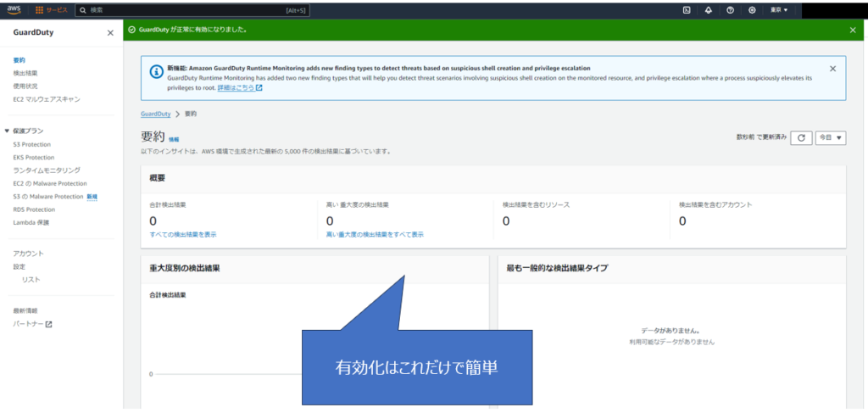
Task: Select 検出結果 in the sidebar
Action: [x=25, y=73]
